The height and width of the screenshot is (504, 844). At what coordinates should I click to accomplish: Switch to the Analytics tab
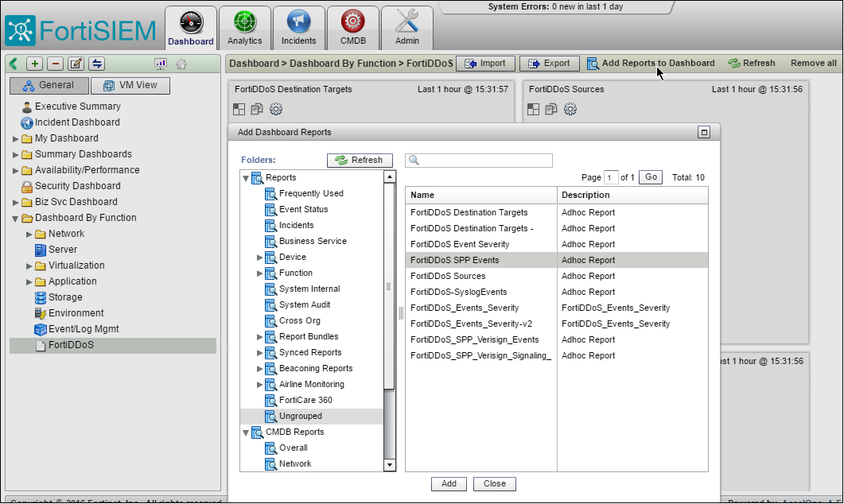[244, 28]
